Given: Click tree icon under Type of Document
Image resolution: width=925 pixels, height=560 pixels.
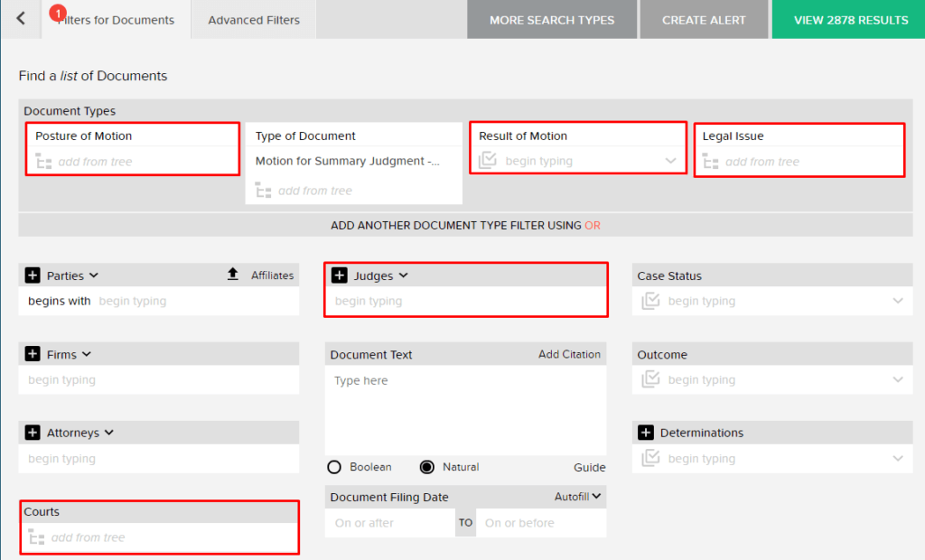Looking at the screenshot, I should coord(263,190).
